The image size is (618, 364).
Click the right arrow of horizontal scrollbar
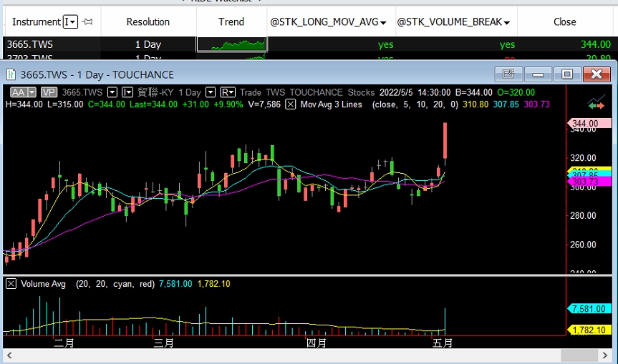pos(605,355)
